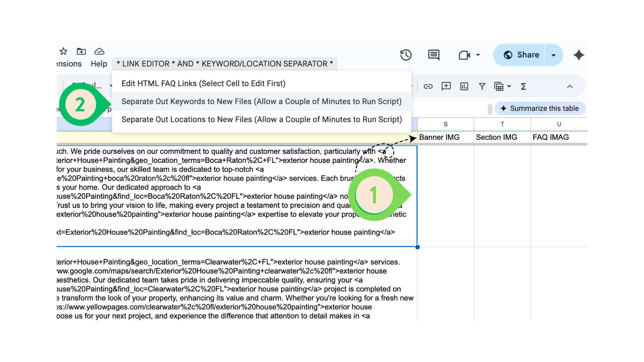This screenshot has width=644, height=362.
Task: Click the insert comment toolbar icon
Action: click(446, 86)
